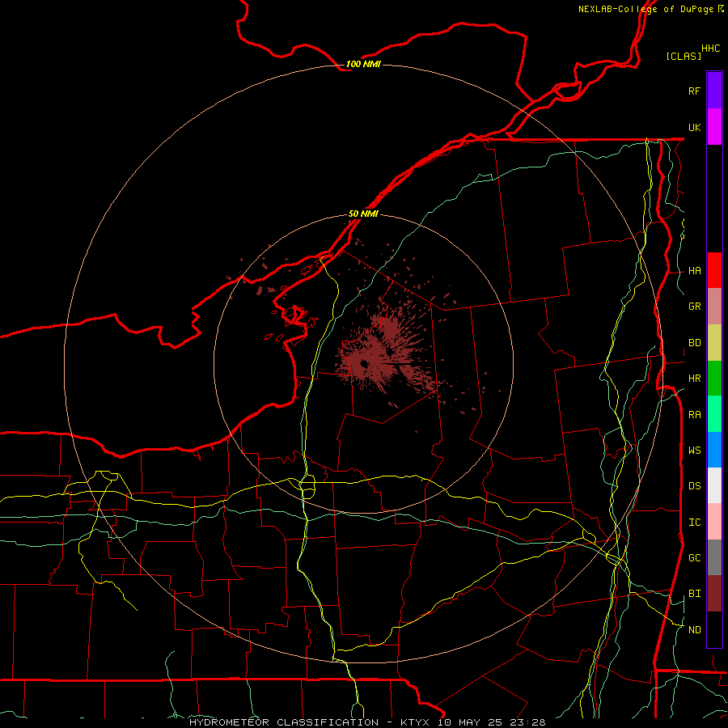Pick the HR green legend swatch
This screenshot has height=728, width=728.
click(714, 379)
